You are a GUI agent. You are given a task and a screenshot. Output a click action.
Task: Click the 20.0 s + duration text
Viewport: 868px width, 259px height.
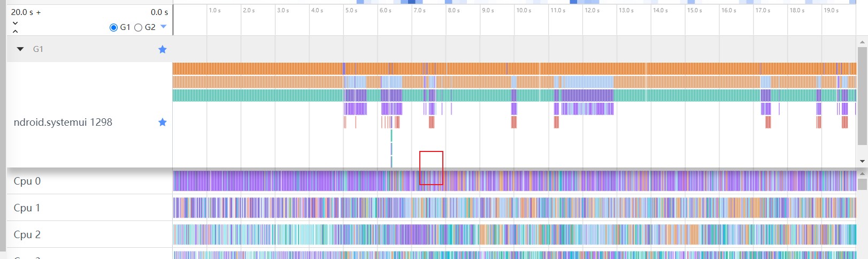coord(26,12)
